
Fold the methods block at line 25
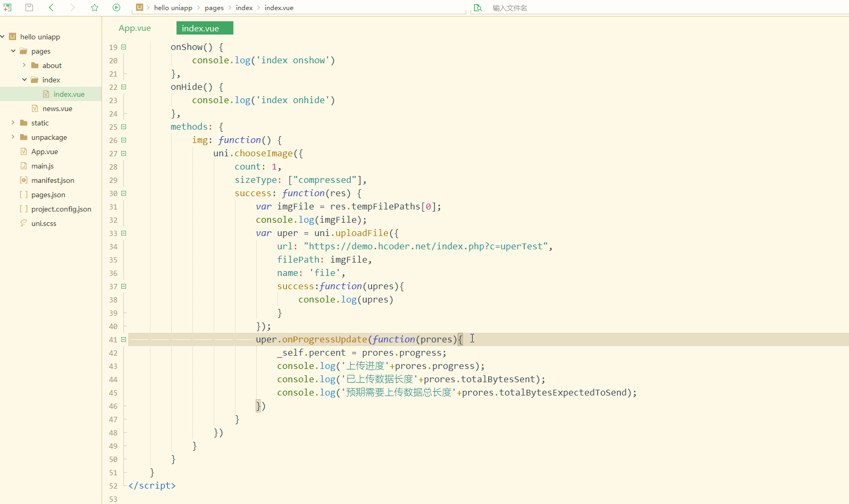point(124,127)
